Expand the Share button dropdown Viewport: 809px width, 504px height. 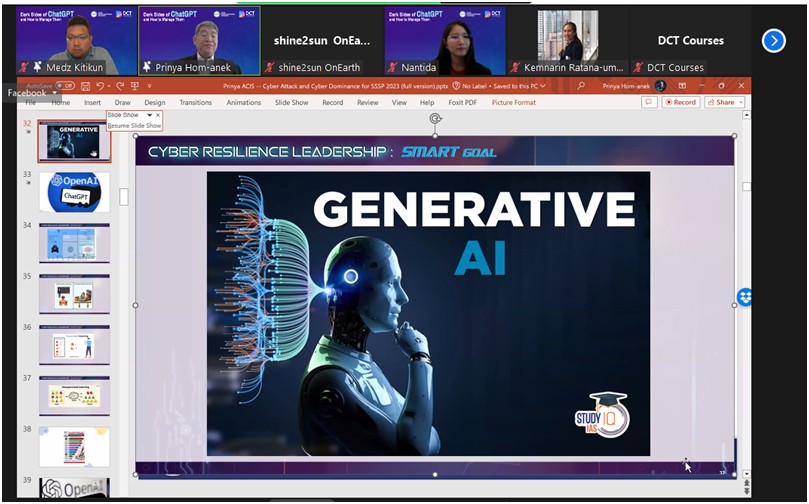click(x=738, y=102)
